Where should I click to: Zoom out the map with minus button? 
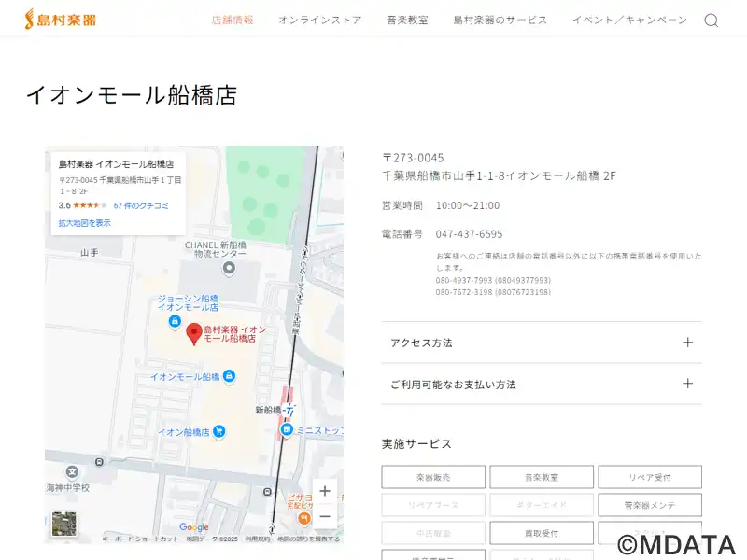325,516
